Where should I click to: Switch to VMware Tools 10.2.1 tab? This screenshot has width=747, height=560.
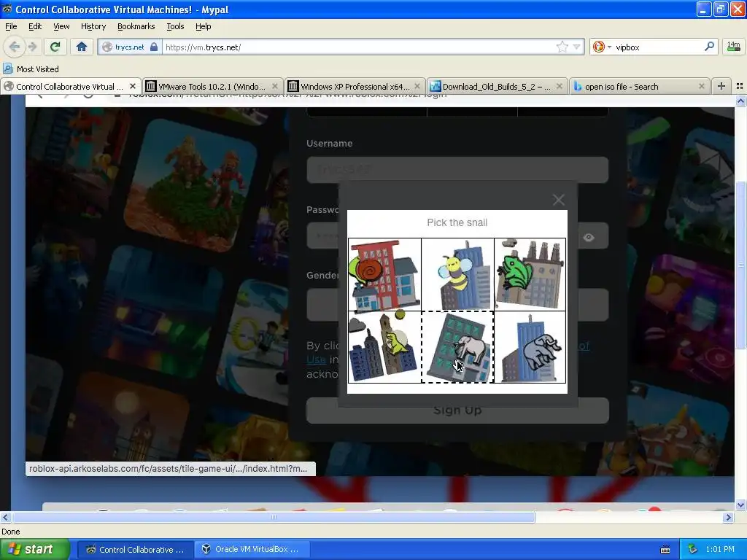point(212,86)
